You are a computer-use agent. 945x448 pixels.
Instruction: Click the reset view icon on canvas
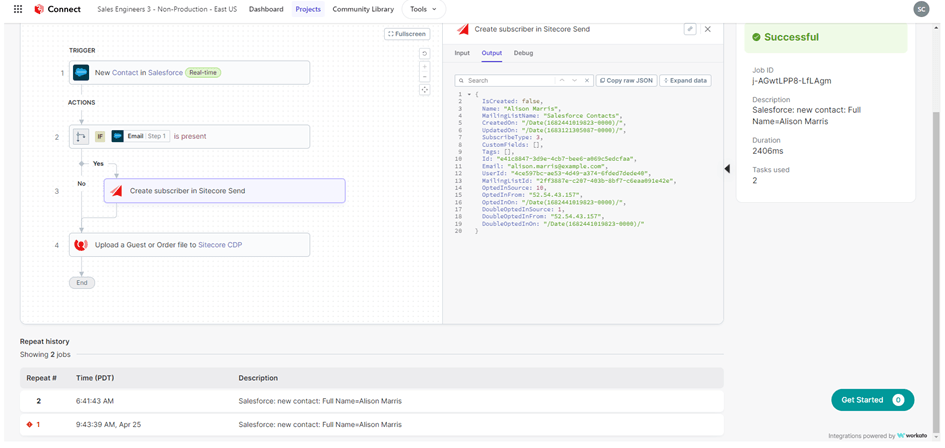(425, 54)
